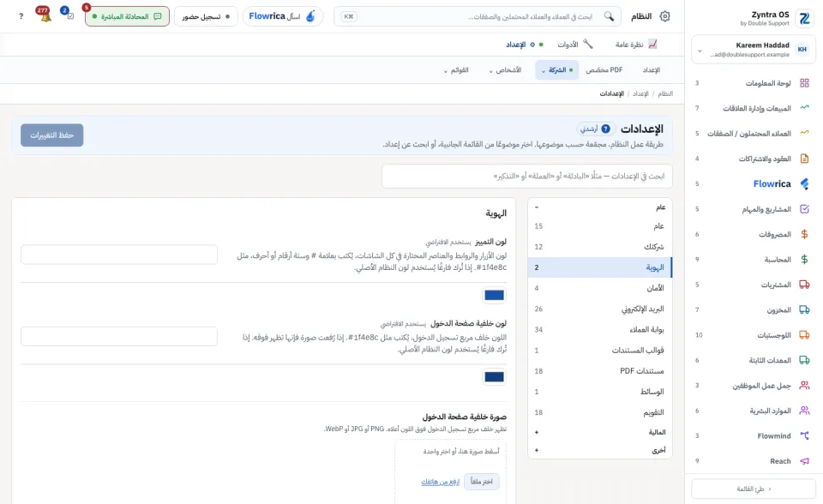Click the search magnifier icon in top bar
Screen dimensions: 823x504
[609, 16]
